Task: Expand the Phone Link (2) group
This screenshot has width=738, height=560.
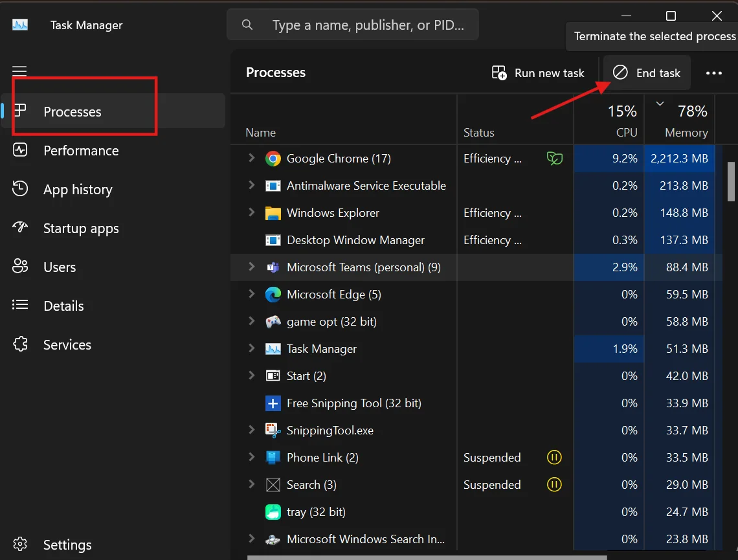Action: [x=251, y=457]
